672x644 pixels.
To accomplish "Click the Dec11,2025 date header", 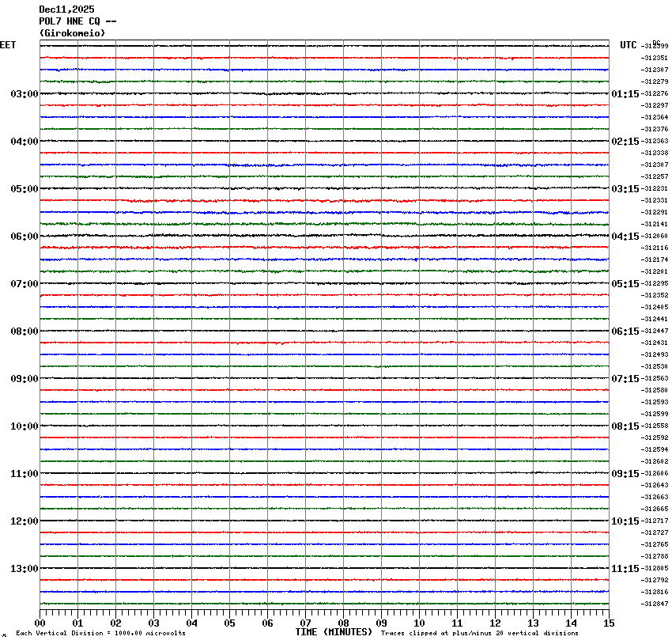I will pyautogui.click(x=66, y=9).
